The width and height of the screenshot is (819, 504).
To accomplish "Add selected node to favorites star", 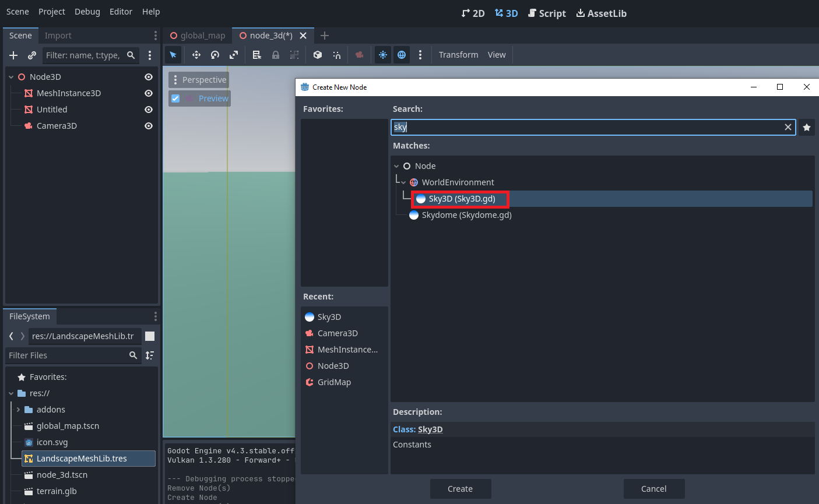I will point(807,127).
